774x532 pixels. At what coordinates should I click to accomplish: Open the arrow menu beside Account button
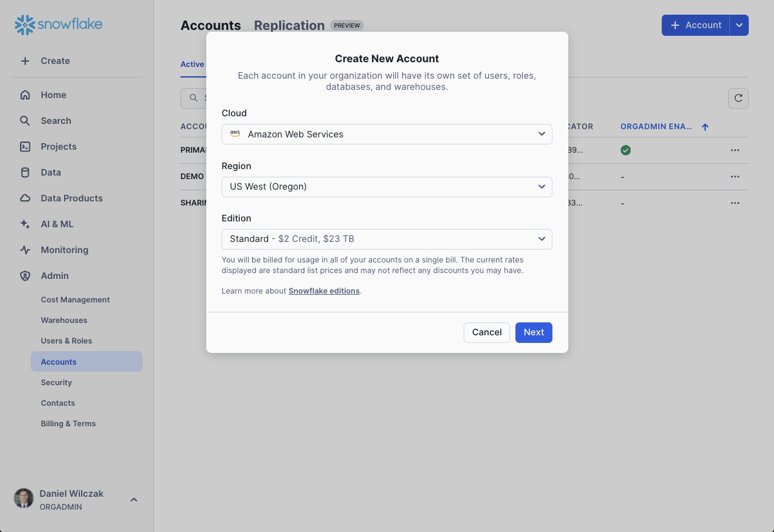coord(739,25)
